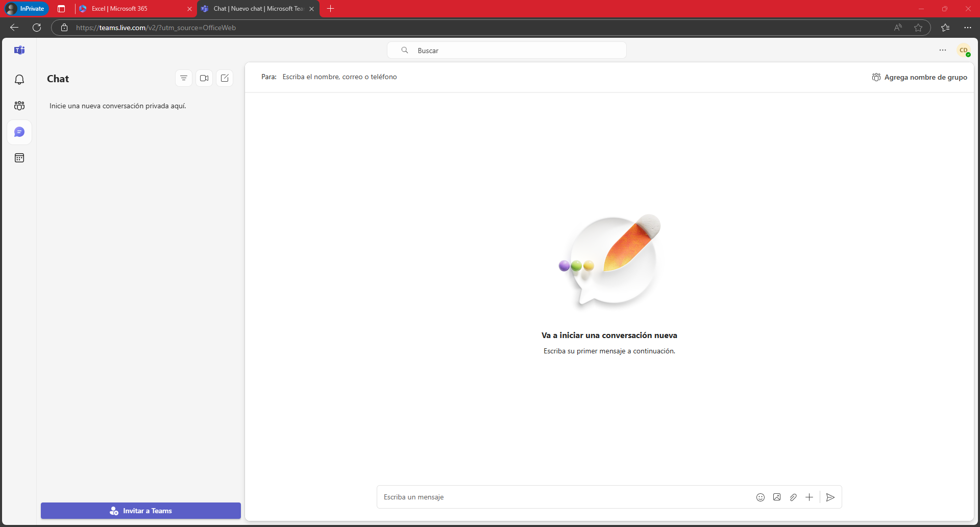
Task: Select the Chat sidebar icon
Action: pyautogui.click(x=19, y=132)
